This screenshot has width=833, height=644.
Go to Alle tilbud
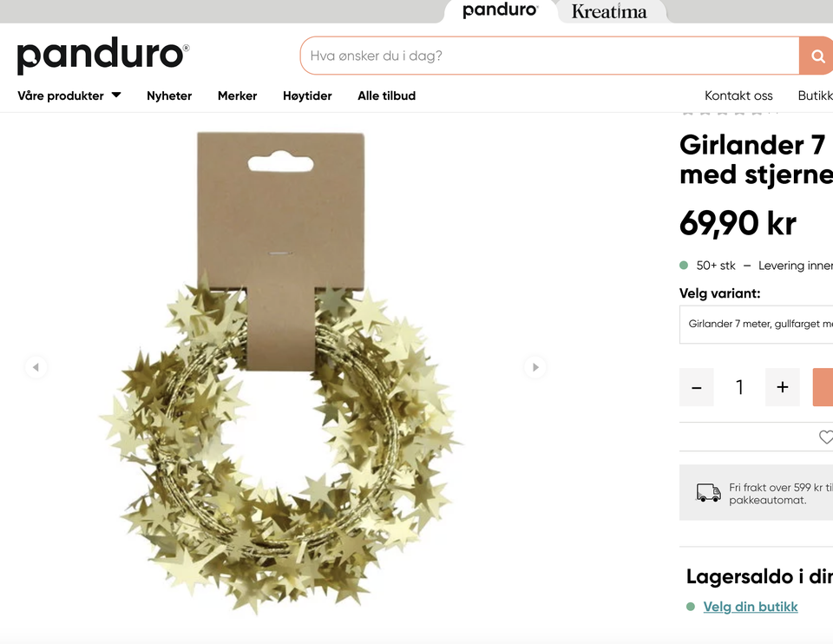(x=387, y=95)
